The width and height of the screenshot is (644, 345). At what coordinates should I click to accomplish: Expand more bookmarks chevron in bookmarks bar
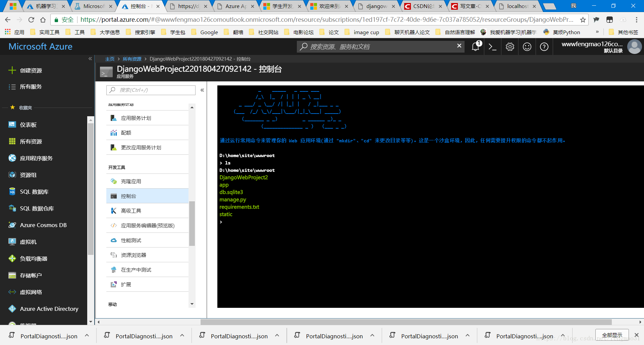[597, 32]
